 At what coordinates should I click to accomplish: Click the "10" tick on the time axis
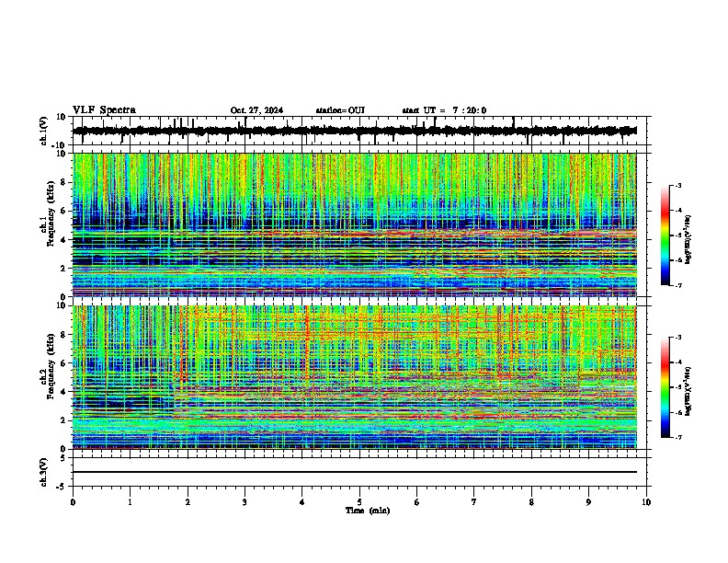[x=646, y=502]
